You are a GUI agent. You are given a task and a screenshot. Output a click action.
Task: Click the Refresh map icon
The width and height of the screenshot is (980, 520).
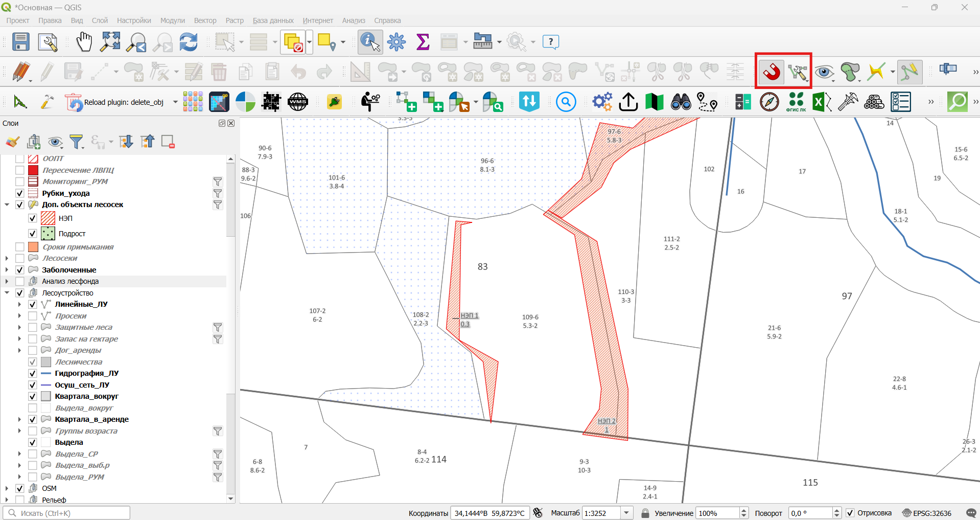pyautogui.click(x=189, y=42)
